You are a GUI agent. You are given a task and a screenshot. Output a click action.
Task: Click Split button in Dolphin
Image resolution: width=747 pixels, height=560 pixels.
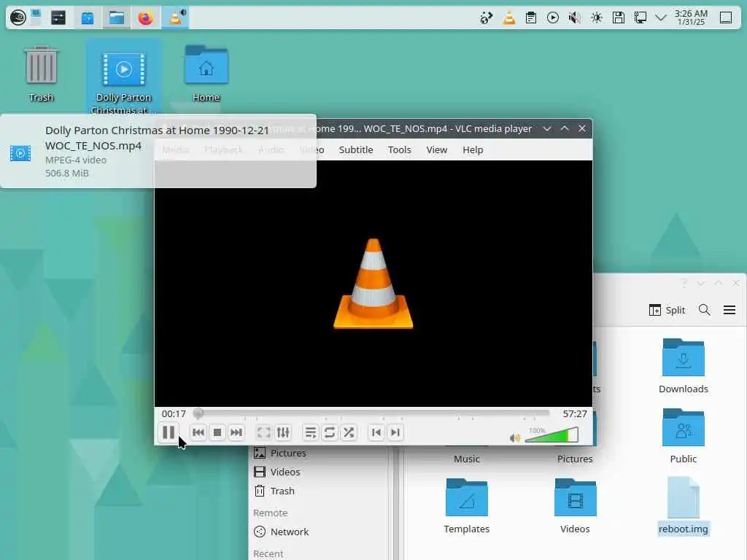click(667, 310)
